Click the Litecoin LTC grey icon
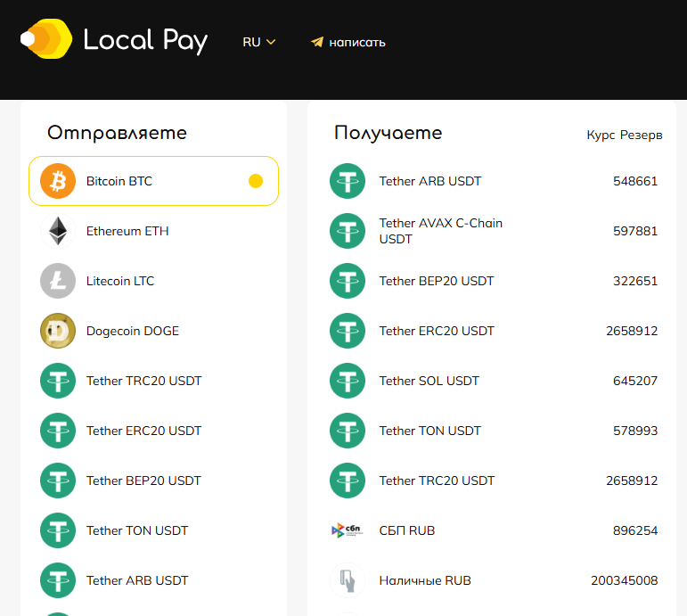This screenshot has height=616, width=687. 58,281
